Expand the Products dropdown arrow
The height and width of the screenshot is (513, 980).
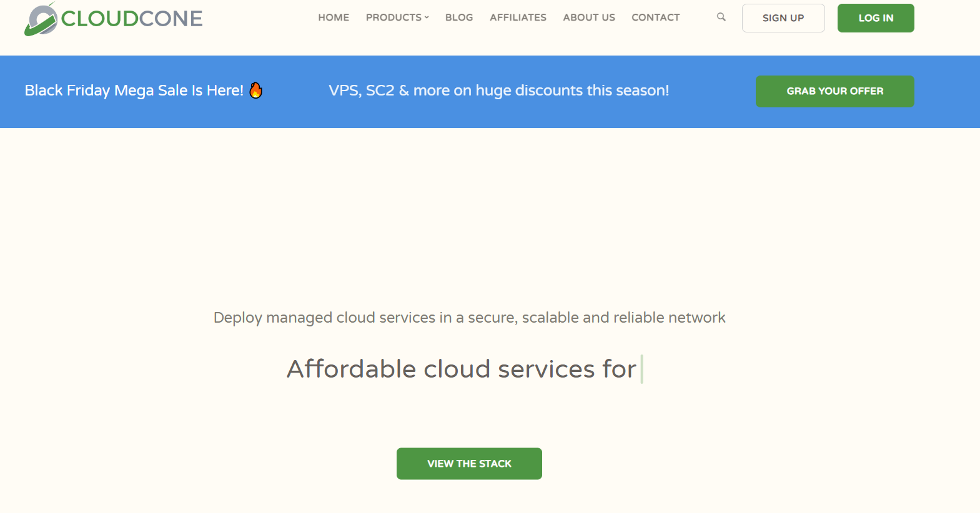point(427,17)
